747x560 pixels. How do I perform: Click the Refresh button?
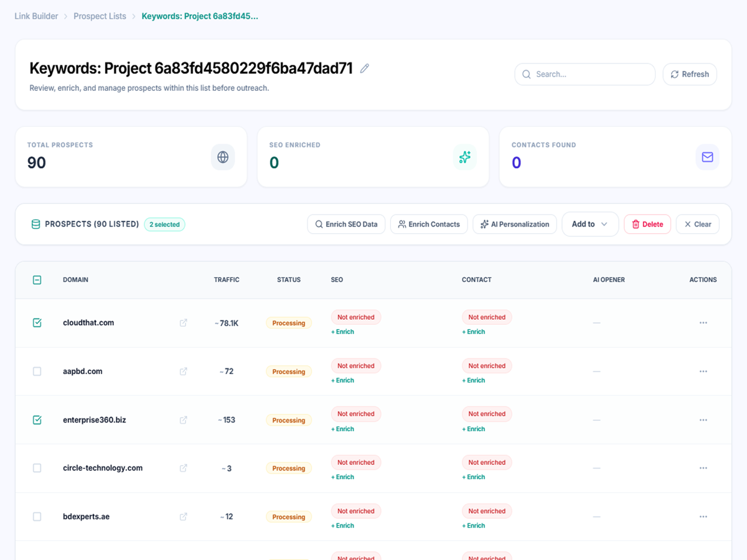point(690,74)
